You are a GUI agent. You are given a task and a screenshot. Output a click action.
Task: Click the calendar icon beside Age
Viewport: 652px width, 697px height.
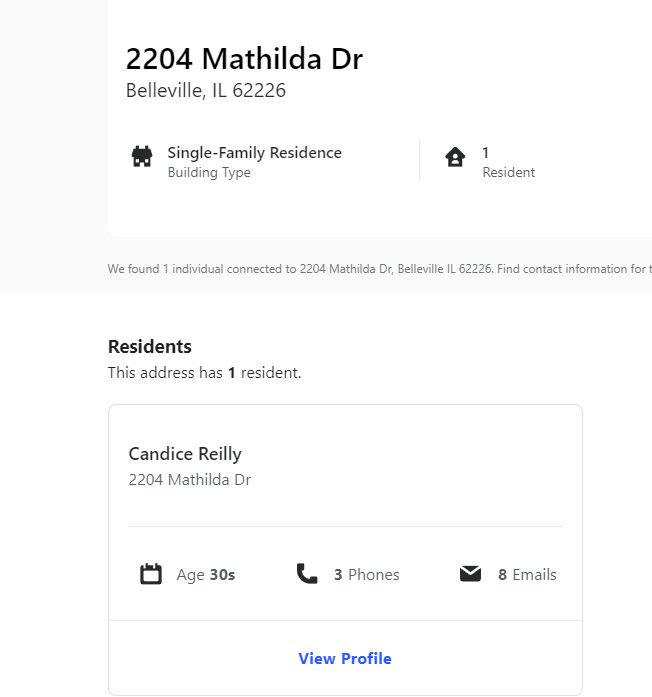(x=151, y=574)
